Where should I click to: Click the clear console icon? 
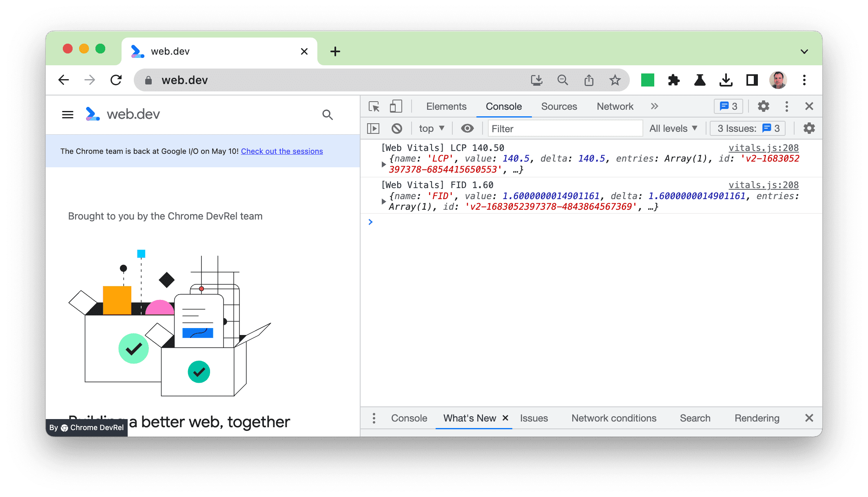(x=396, y=128)
